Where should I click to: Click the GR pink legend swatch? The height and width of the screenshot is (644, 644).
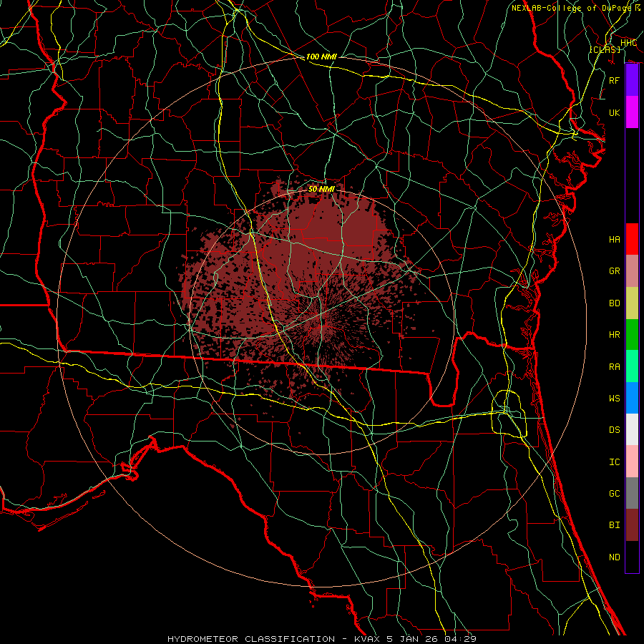tap(632, 271)
